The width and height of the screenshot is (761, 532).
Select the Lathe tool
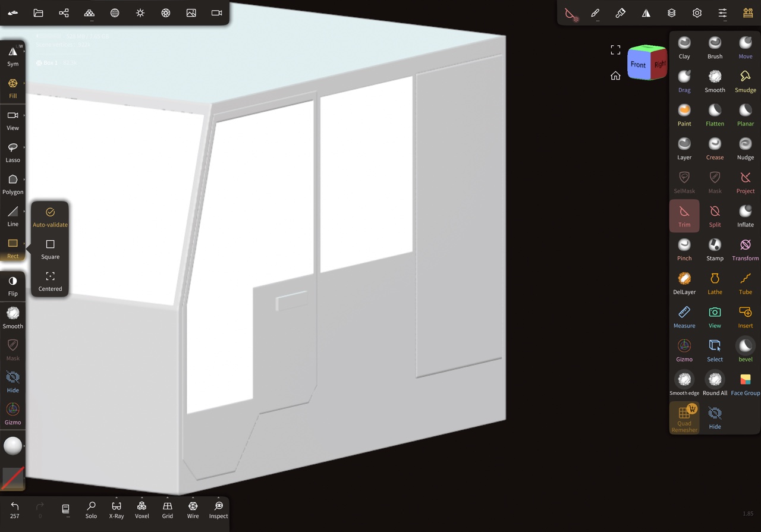click(715, 283)
